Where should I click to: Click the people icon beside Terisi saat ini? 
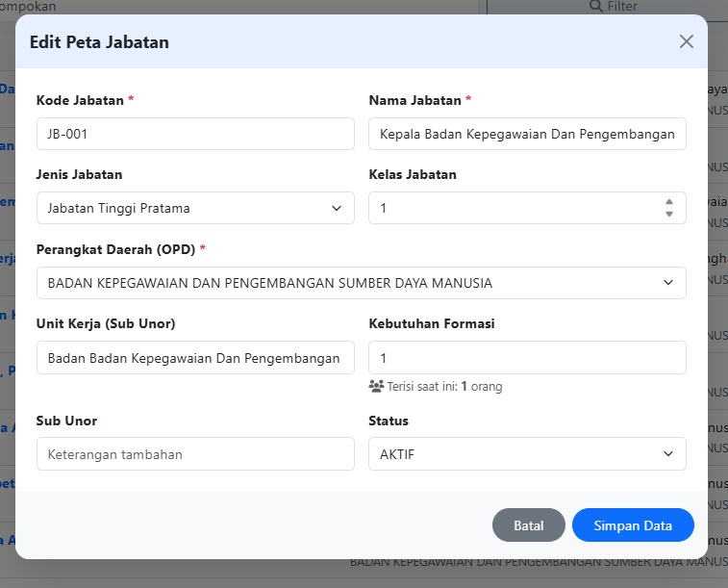point(376,386)
